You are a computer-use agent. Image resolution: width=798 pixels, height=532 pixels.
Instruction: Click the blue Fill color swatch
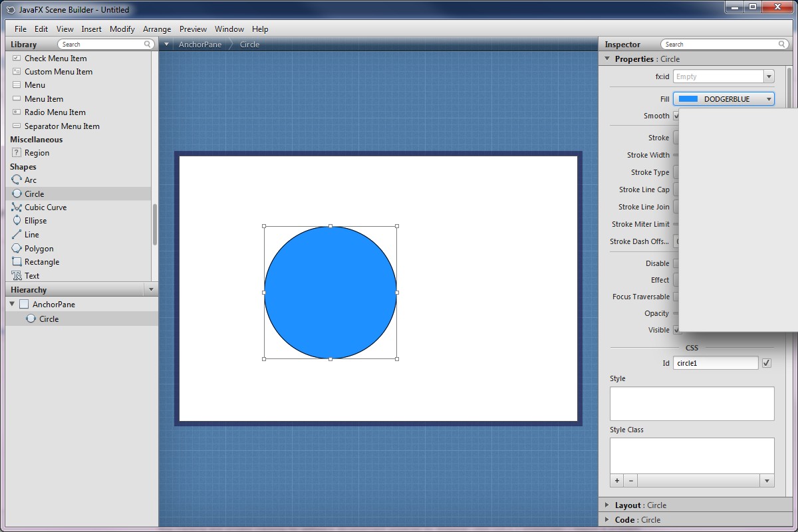(688, 99)
